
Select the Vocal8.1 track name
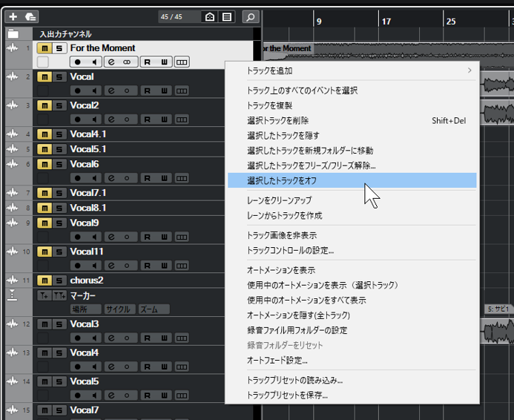click(88, 208)
